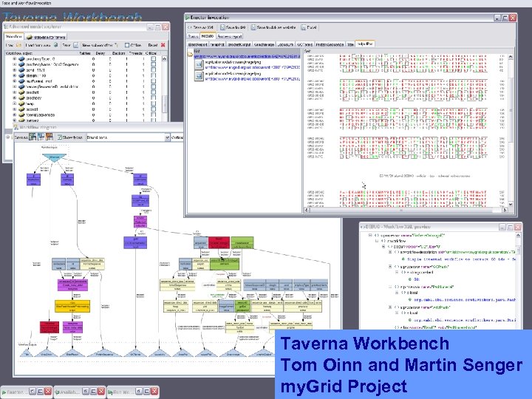Toggle Critical checkbox for first explorer row
Viewport: 532px width, 399px height.
154,58
